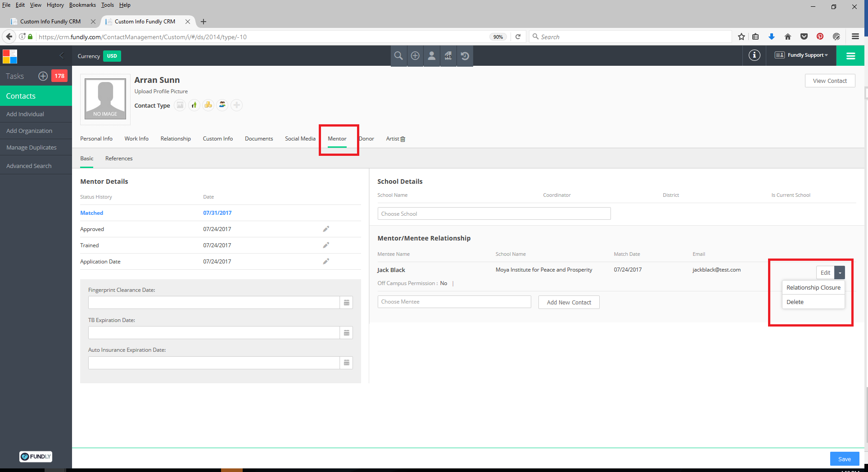Viewport: 868px width, 472px height.
Task: Toggle the Edit button dropdown arrow
Action: 840,272
